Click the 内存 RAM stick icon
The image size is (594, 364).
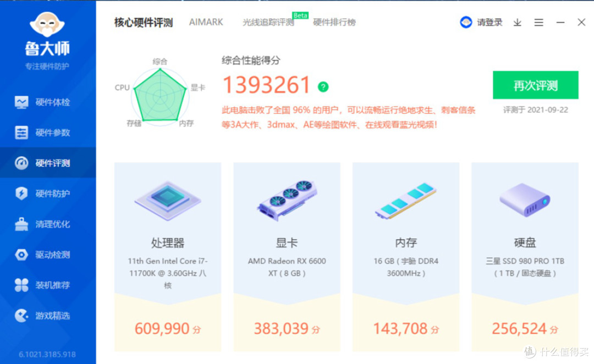click(406, 201)
